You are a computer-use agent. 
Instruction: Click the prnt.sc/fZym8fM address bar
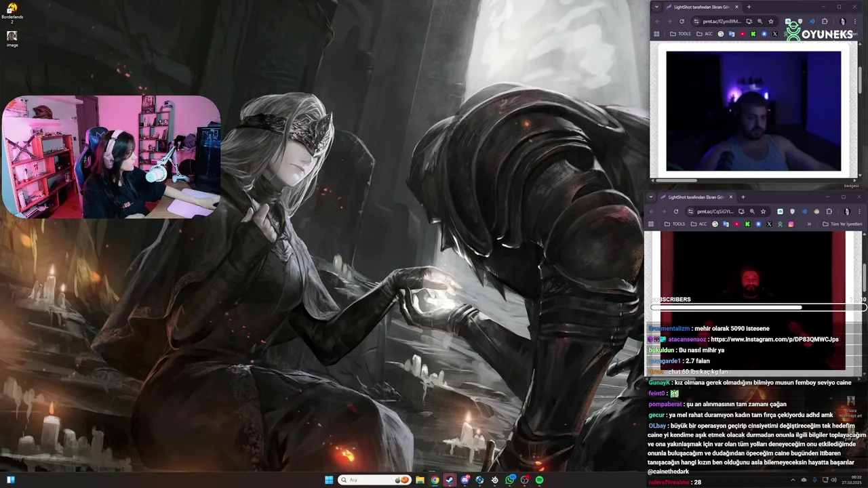734,21
